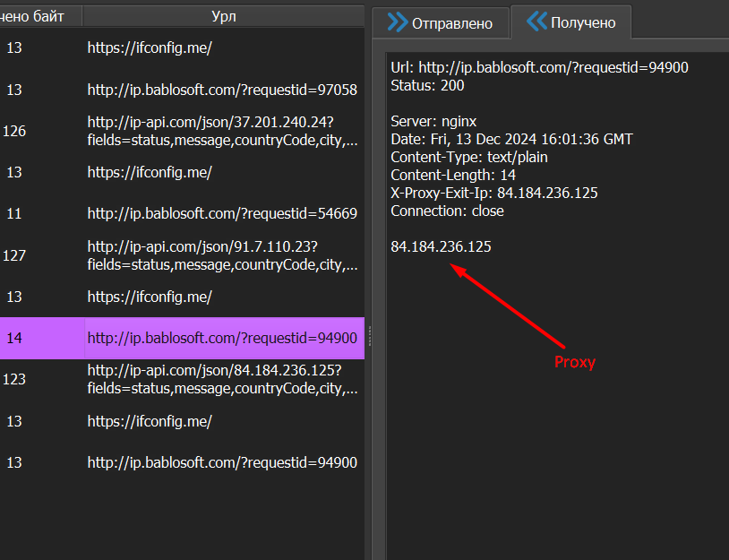729x560 pixels.
Task: Click highlighted purple requestid=94900 row URL
Action: [x=222, y=338]
